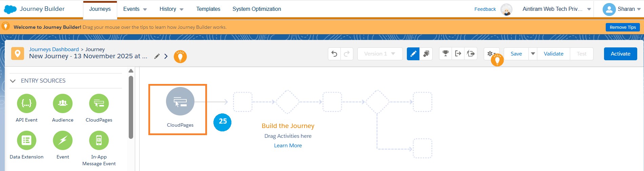Viewport: 644px width, 171px height.
Task: Click the entry sources panel scrollbar
Action: point(131,107)
